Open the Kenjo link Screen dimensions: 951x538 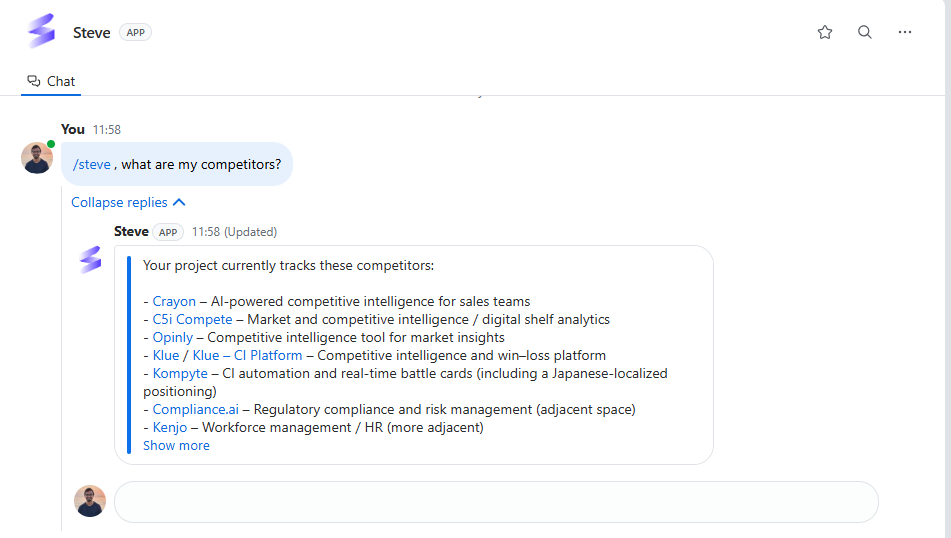pos(170,428)
